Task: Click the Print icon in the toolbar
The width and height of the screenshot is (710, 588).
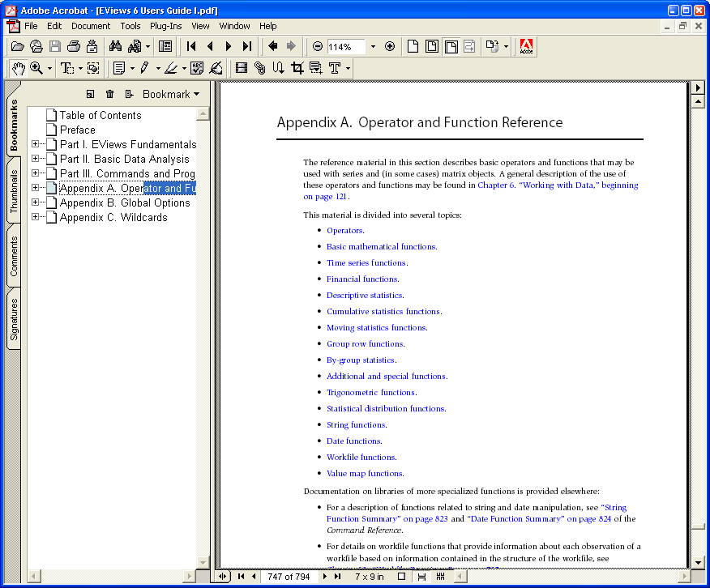Action: coord(74,47)
